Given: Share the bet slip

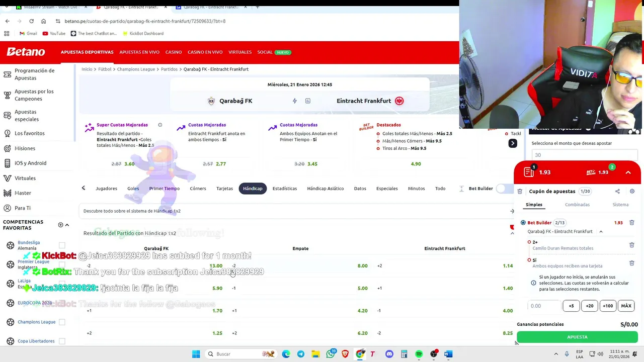Looking at the screenshot, I should click(617, 191).
